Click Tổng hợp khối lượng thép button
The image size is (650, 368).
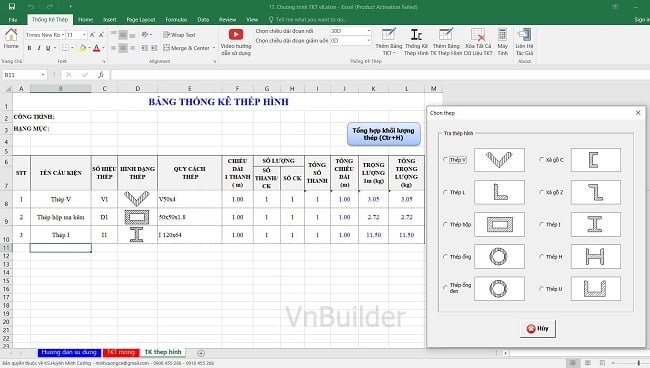383,134
